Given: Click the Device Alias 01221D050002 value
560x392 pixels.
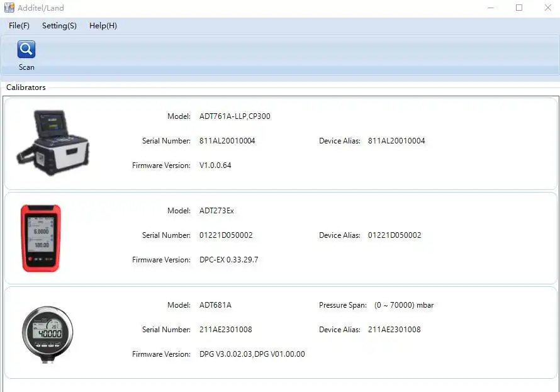Looking at the screenshot, I should pos(395,235).
